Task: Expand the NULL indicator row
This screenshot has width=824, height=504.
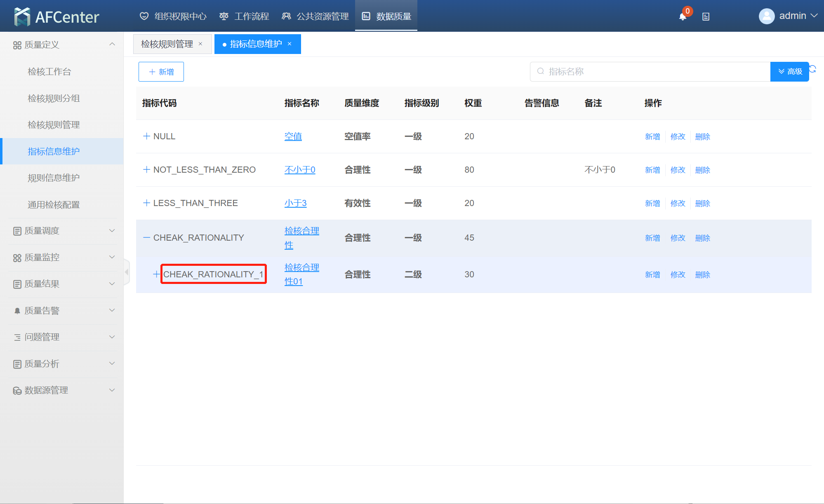Action: coord(146,136)
